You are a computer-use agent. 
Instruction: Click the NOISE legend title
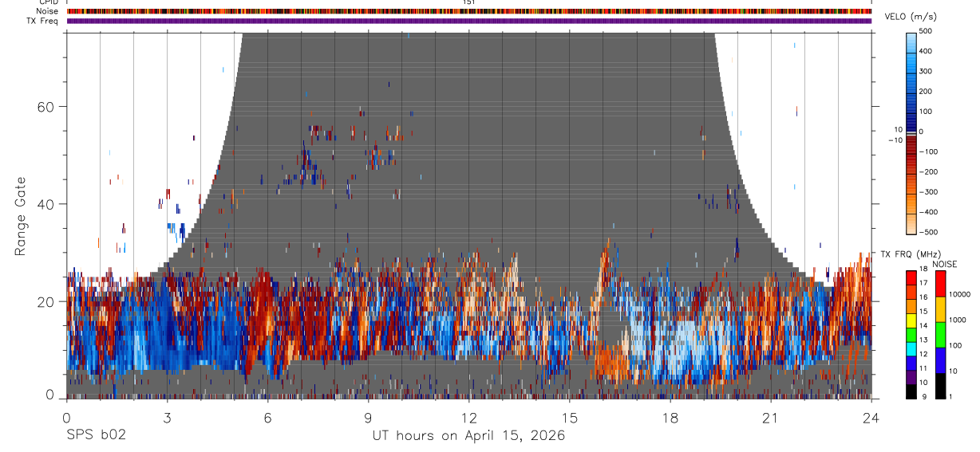tap(945, 264)
